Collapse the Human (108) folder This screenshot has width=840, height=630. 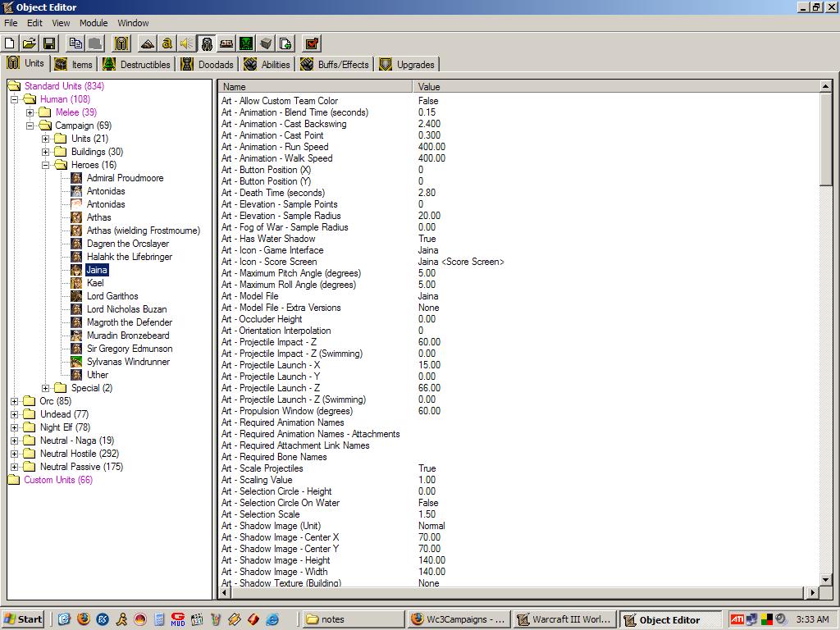point(15,99)
